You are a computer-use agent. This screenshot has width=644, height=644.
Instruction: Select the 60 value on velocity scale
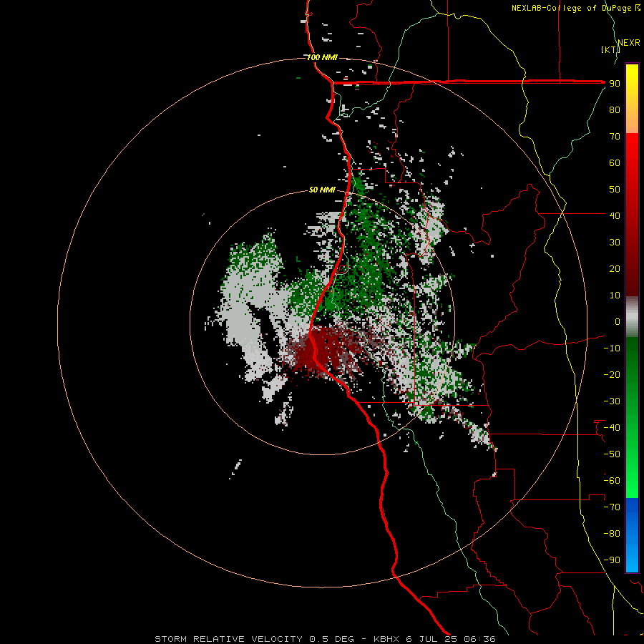point(615,163)
